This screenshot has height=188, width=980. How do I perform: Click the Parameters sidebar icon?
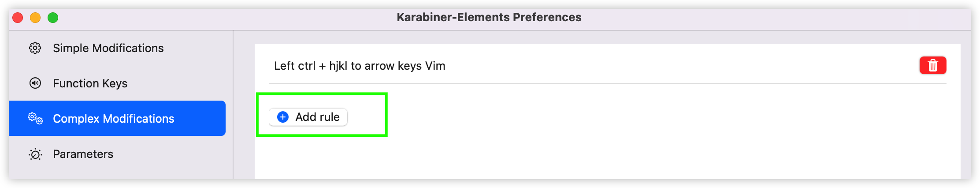pyautogui.click(x=35, y=154)
